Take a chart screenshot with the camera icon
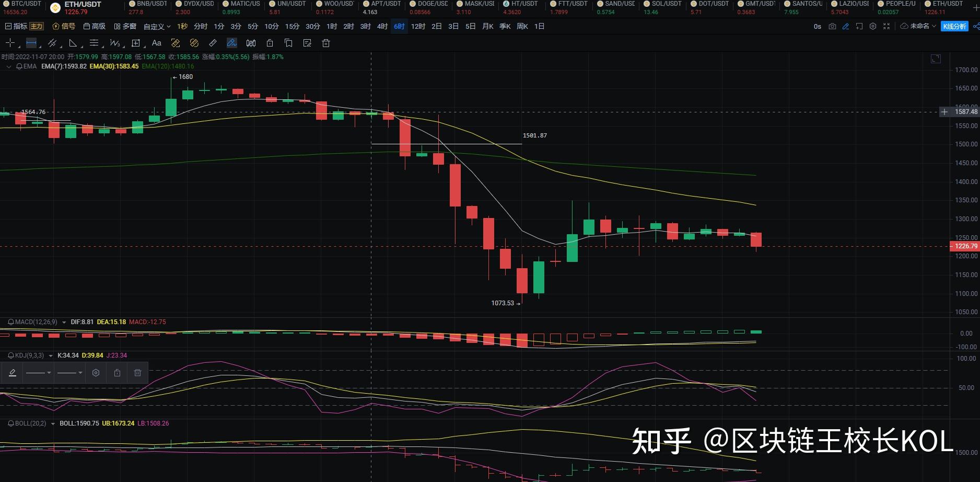Image resolution: width=980 pixels, height=482 pixels. point(832,26)
